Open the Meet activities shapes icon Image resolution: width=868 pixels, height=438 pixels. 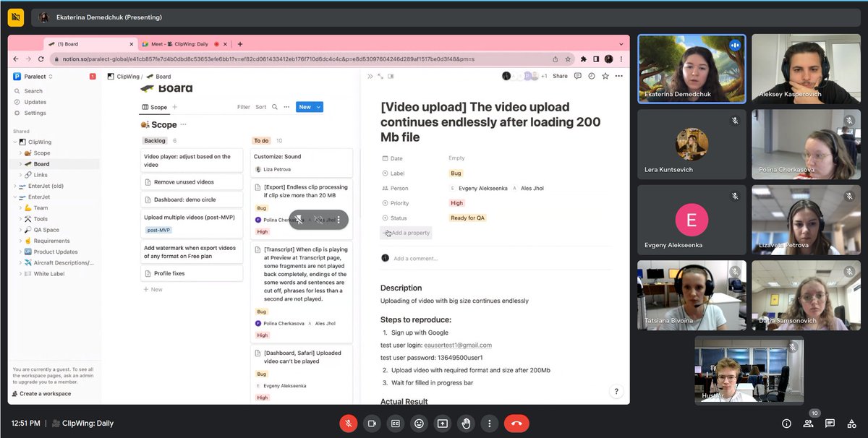tap(851, 424)
